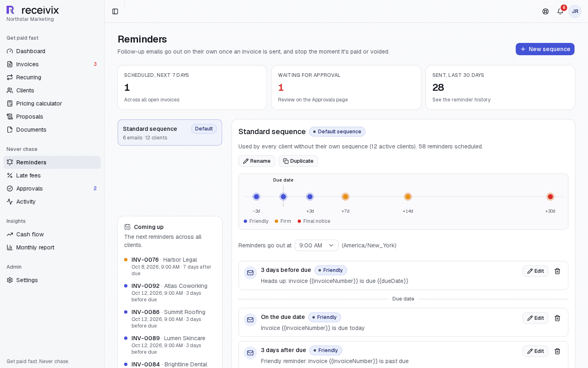Click the receivix logo
The image size is (588, 368).
(33, 10)
